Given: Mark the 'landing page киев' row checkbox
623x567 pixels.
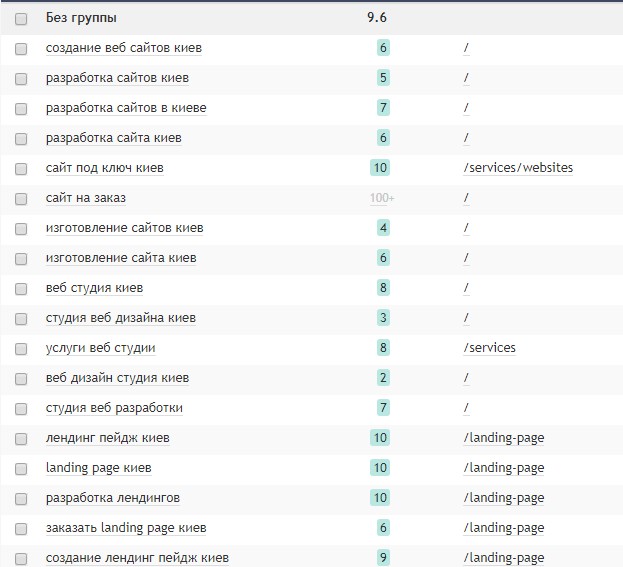Looking at the screenshot, I should pyautogui.click(x=21, y=468).
